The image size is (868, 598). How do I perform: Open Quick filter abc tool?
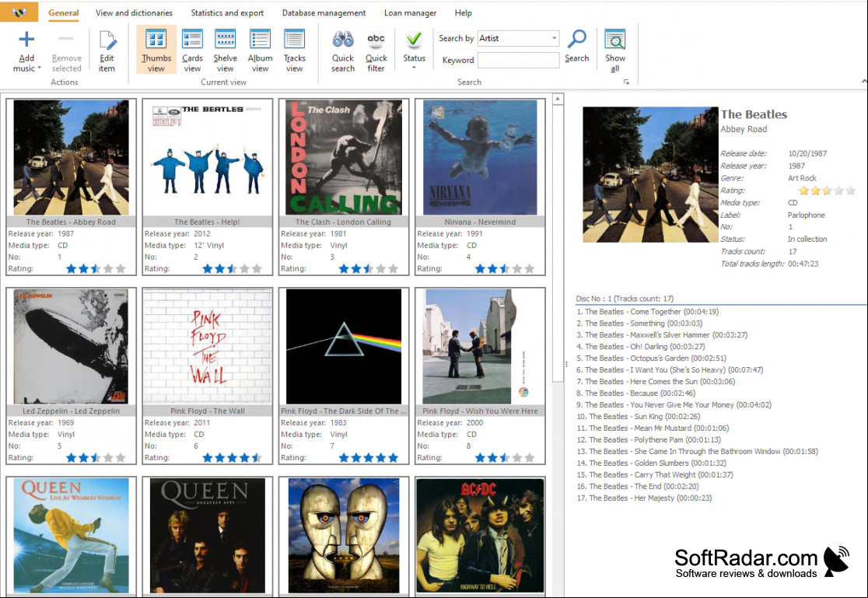click(376, 40)
